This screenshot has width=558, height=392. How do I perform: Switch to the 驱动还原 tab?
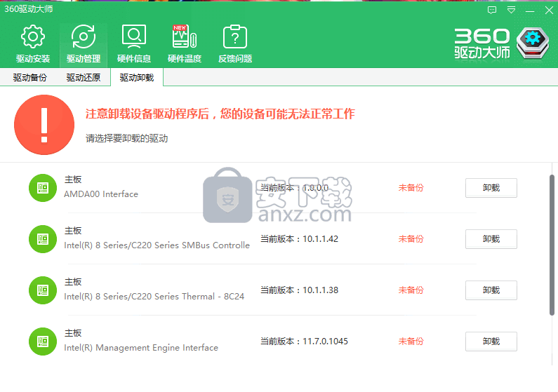84,77
